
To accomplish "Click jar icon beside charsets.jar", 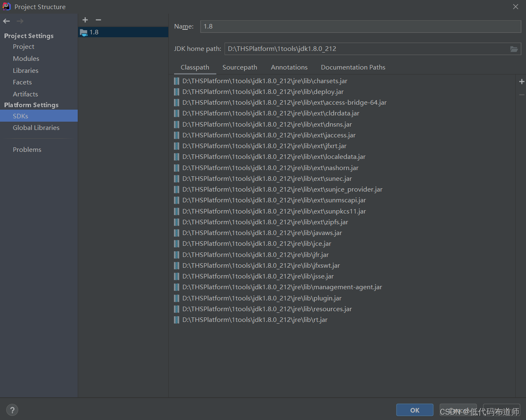I will pos(177,81).
